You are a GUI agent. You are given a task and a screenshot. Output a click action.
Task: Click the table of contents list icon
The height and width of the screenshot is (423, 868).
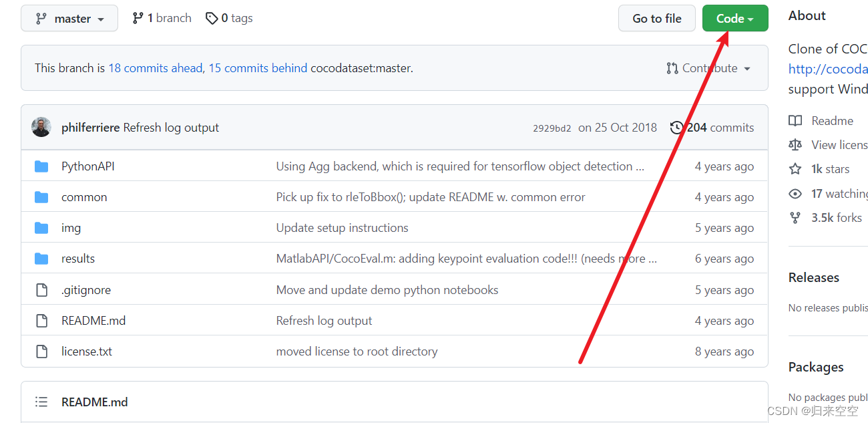point(41,402)
